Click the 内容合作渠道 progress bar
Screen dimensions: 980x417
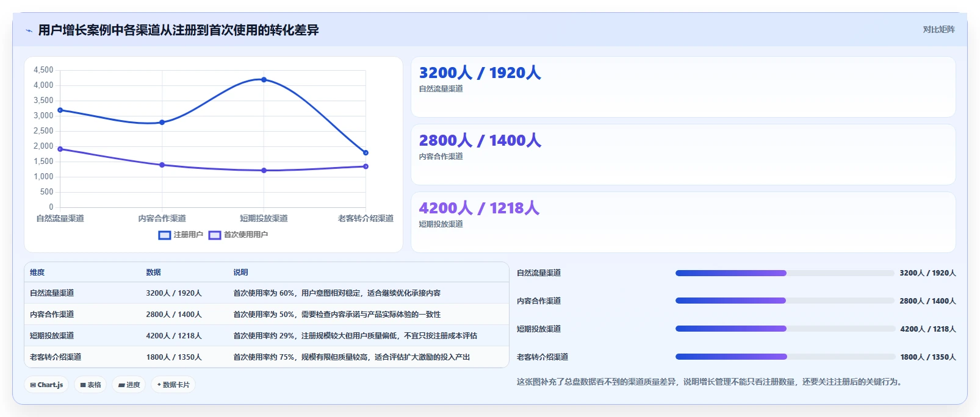click(785, 301)
